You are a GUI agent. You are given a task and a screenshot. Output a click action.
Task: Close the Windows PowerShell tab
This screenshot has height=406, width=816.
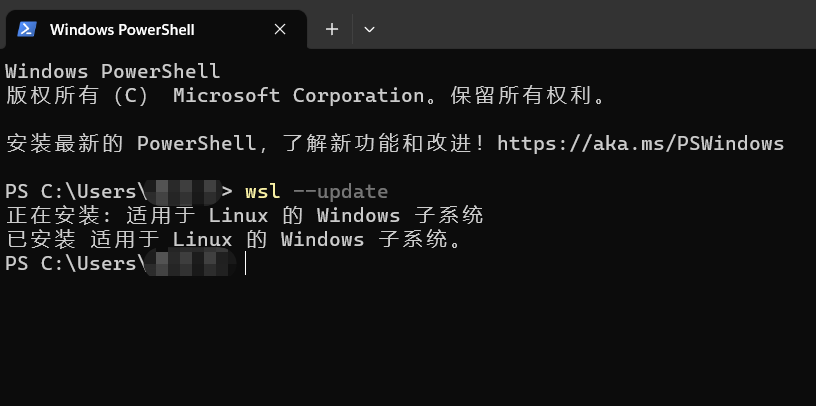point(280,30)
